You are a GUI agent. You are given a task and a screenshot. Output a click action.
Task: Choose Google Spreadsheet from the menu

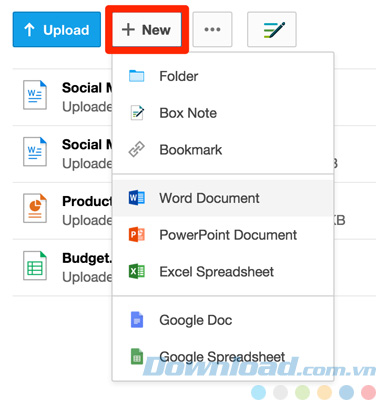pyautogui.click(x=223, y=357)
